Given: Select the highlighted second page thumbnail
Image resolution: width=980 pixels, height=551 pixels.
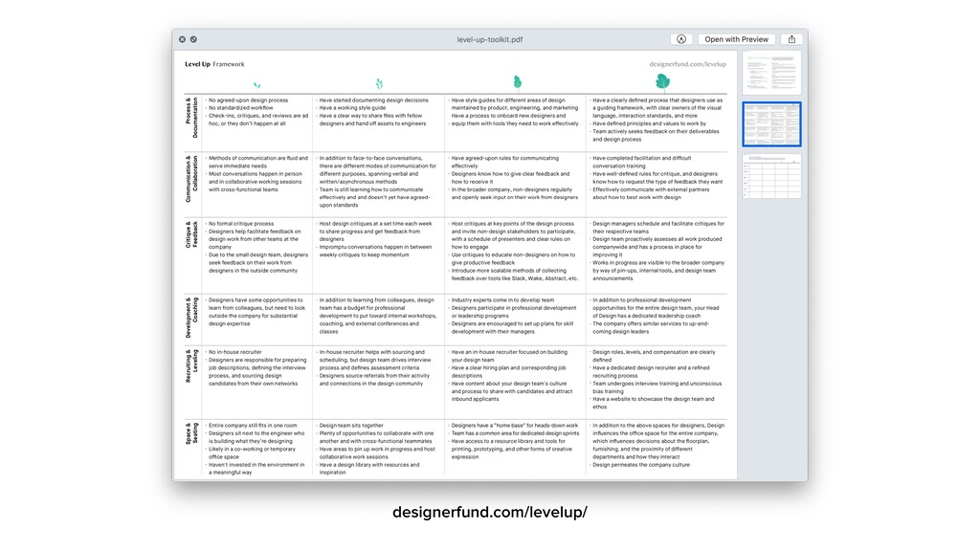Looking at the screenshot, I should (x=772, y=124).
